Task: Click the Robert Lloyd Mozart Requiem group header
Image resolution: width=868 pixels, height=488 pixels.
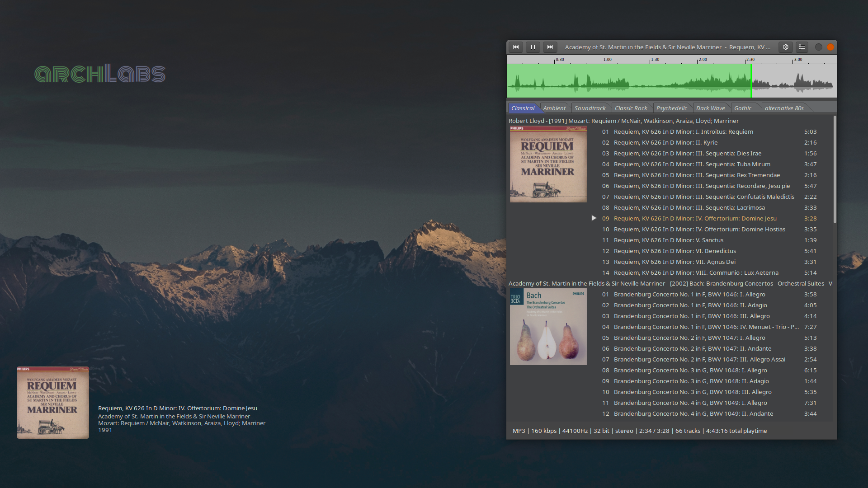Action: (x=623, y=121)
